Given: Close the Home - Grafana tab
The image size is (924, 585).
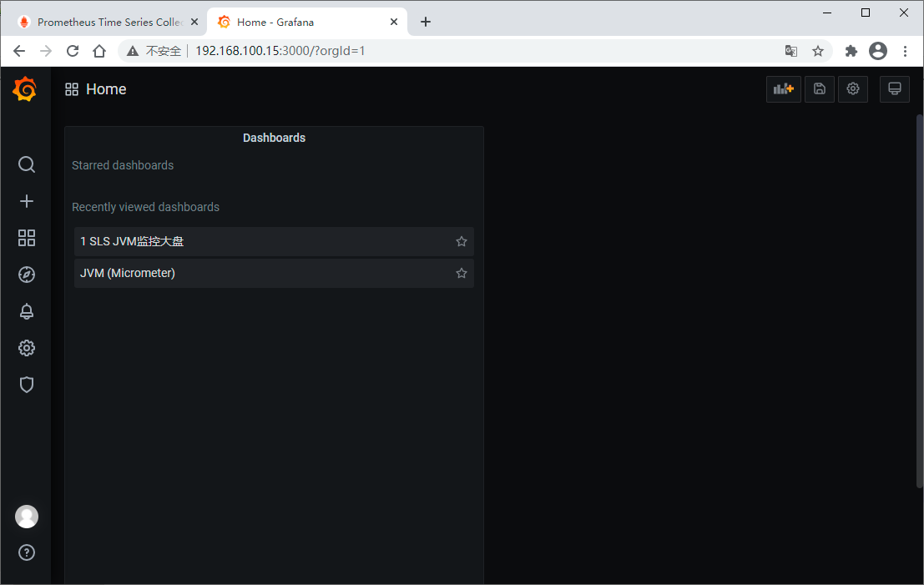Looking at the screenshot, I should pyautogui.click(x=394, y=22).
